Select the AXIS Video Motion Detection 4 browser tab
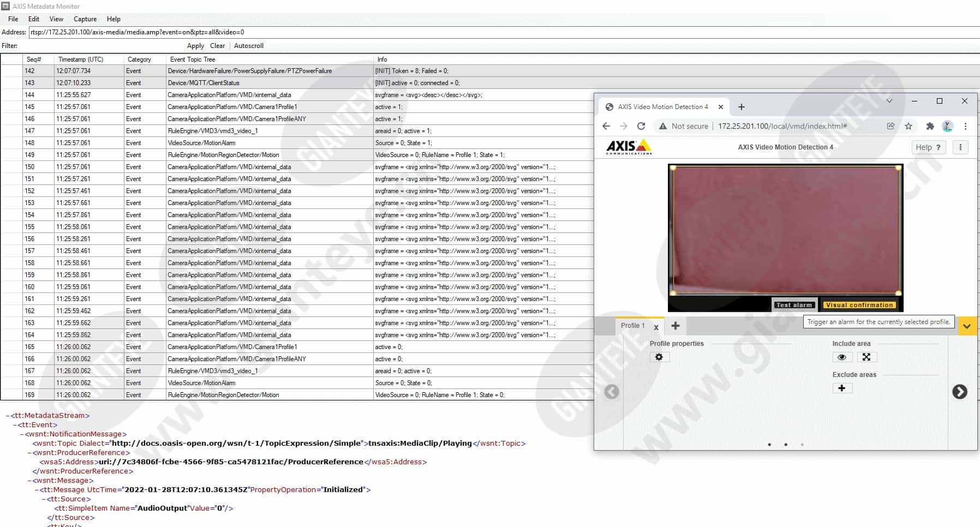 point(664,107)
